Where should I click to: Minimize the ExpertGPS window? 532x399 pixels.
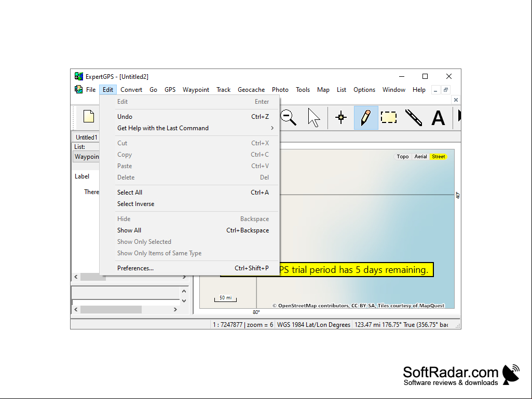pyautogui.click(x=402, y=76)
